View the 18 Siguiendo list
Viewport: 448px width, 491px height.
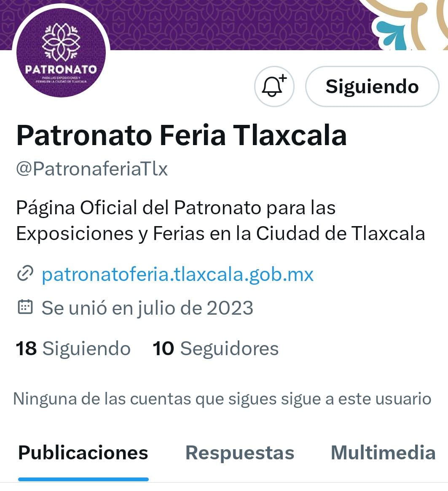tap(73, 348)
